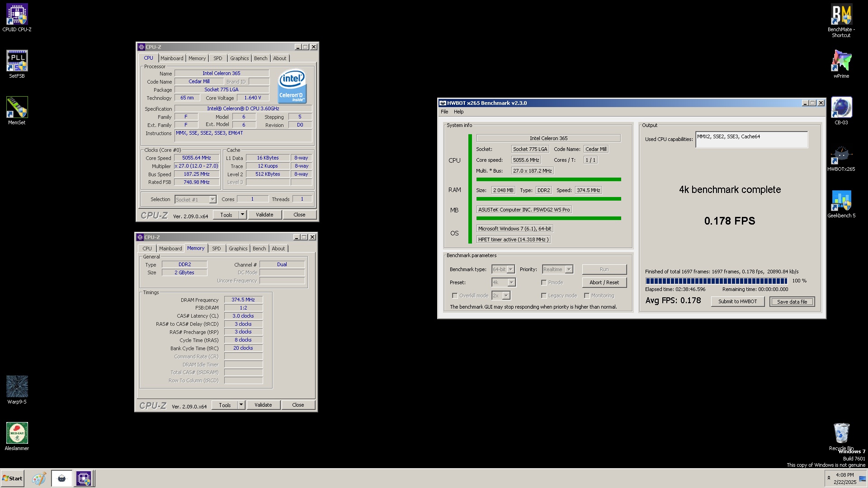This screenshot has width=868, height=488.
Task: Open the File menu in HWBOT x265
Action: [444, 112]
